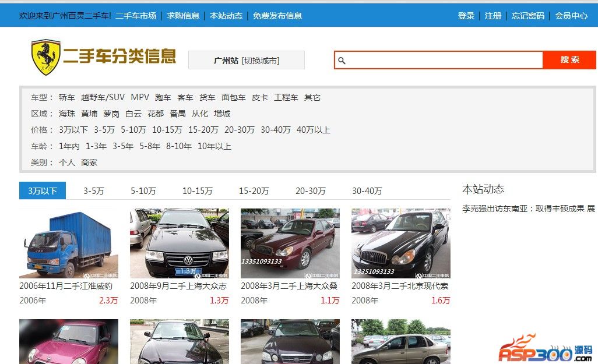The image size is (598, 364).
Task: Filter price by 40万以上
Action: pyautogui.click(x=313, y=130)
